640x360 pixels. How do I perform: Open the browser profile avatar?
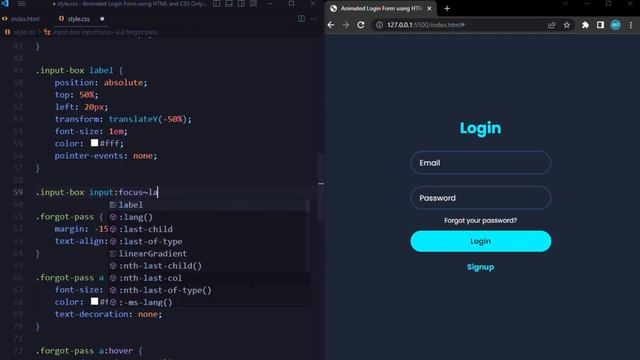coord(616,25)
